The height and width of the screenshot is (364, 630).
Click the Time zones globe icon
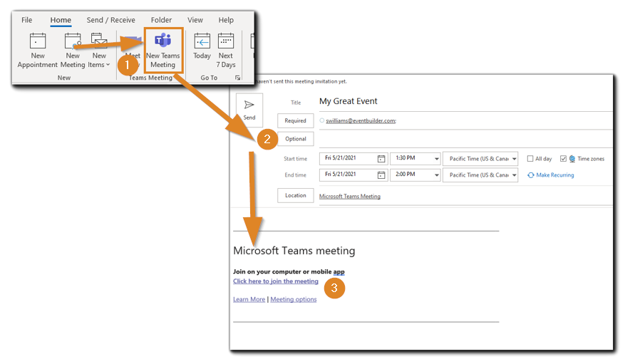572,159
